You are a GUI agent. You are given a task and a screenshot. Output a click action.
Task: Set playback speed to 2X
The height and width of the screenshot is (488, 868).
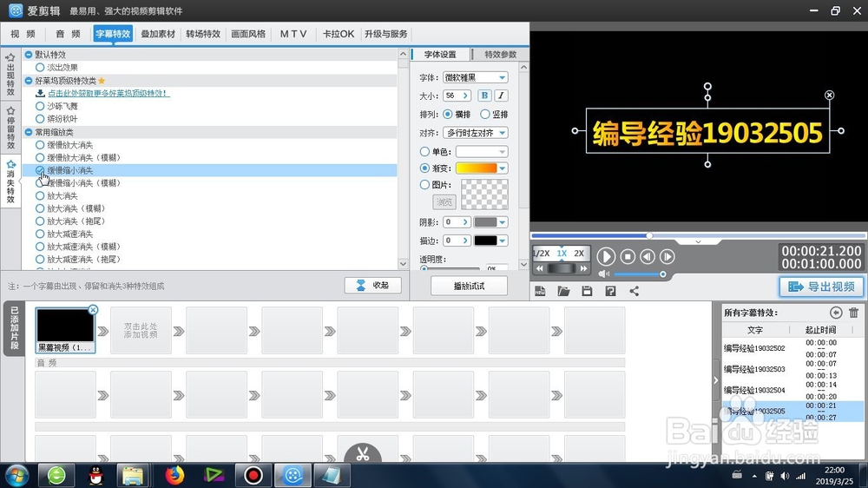pos(579,254)
